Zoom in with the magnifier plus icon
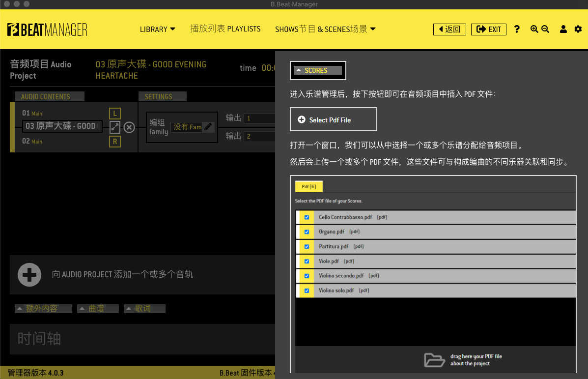Viewport: 588px width, 379px height. (534, 29)
